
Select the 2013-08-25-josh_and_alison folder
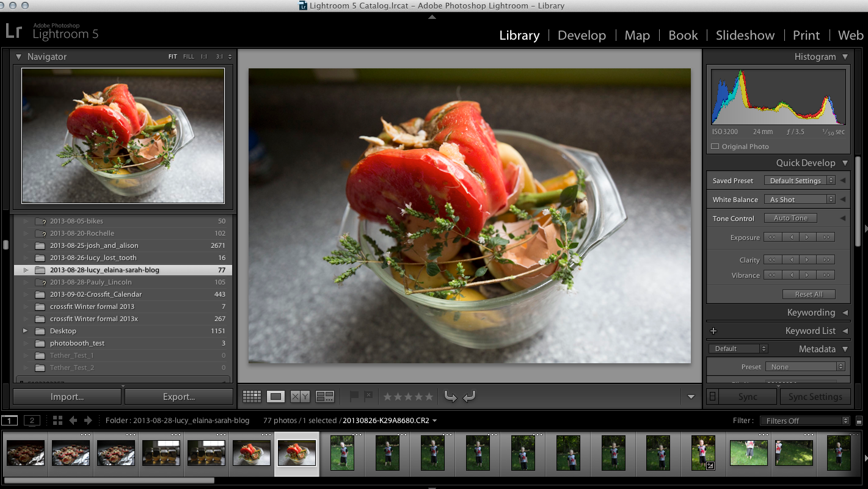pos(123,245)
